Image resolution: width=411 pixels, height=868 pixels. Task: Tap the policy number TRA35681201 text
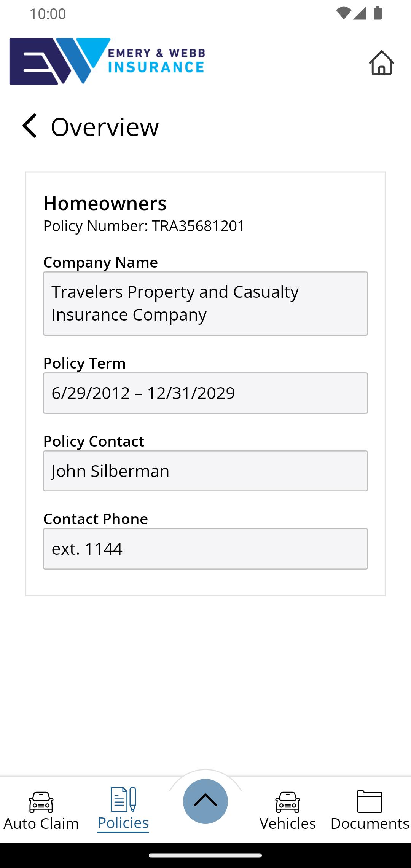tap(198, 226)
